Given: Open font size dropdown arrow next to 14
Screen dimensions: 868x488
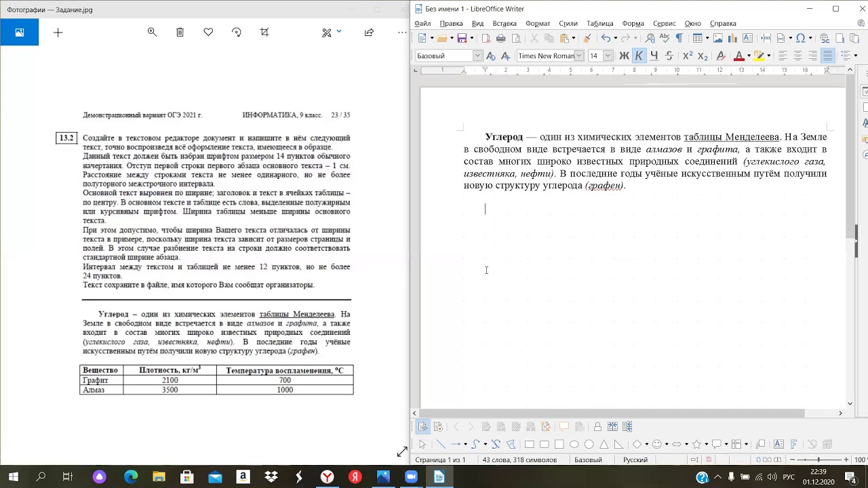Looking at the screenshot, I should [608, 56].
